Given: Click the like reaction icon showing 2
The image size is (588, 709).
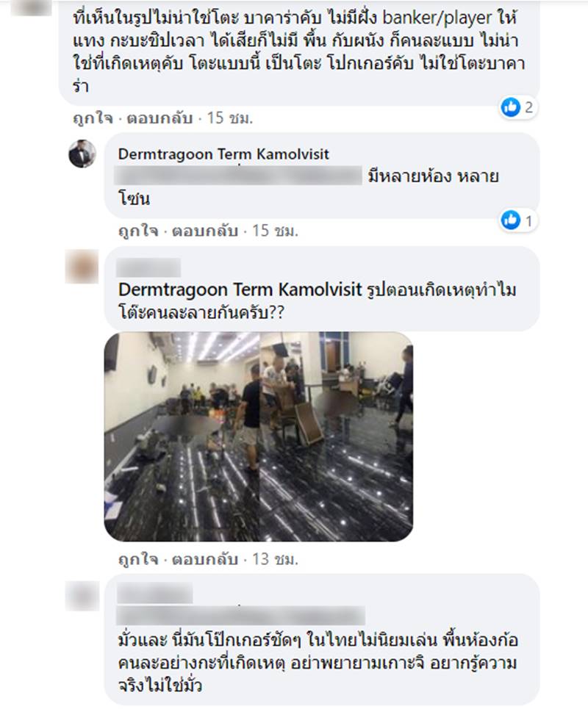Looking at the screenshot, I should tap(511, 107).
